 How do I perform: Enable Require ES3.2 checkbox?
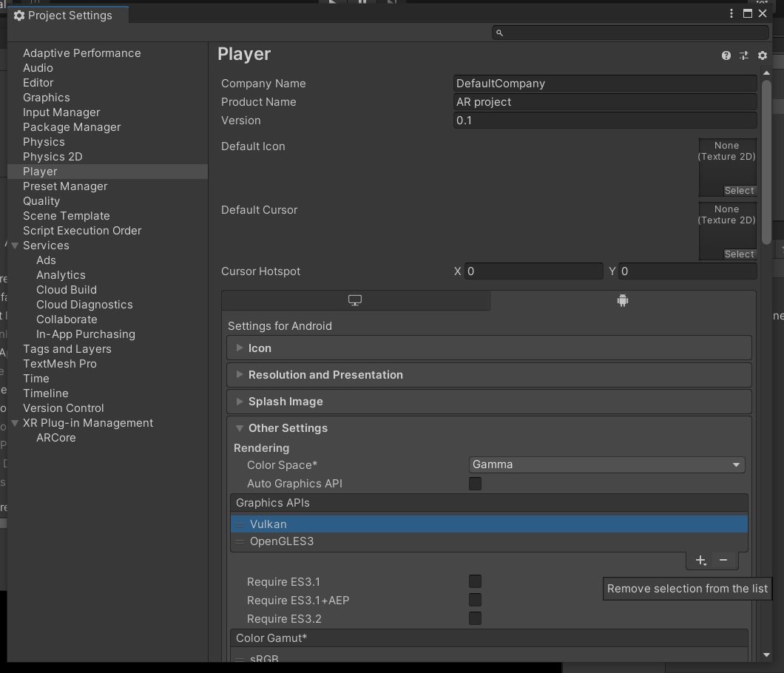coord(475,618)
